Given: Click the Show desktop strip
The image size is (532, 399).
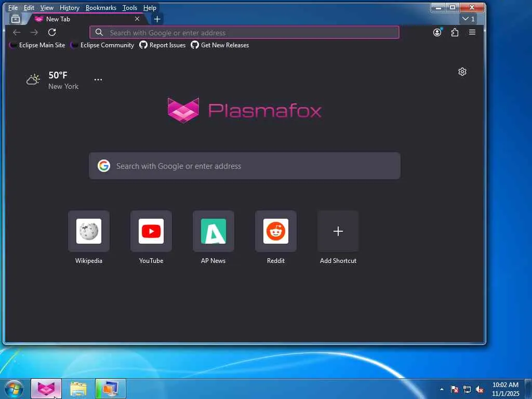Looking at the screenshot, I should pyautogui.click(x=528, y=389).
